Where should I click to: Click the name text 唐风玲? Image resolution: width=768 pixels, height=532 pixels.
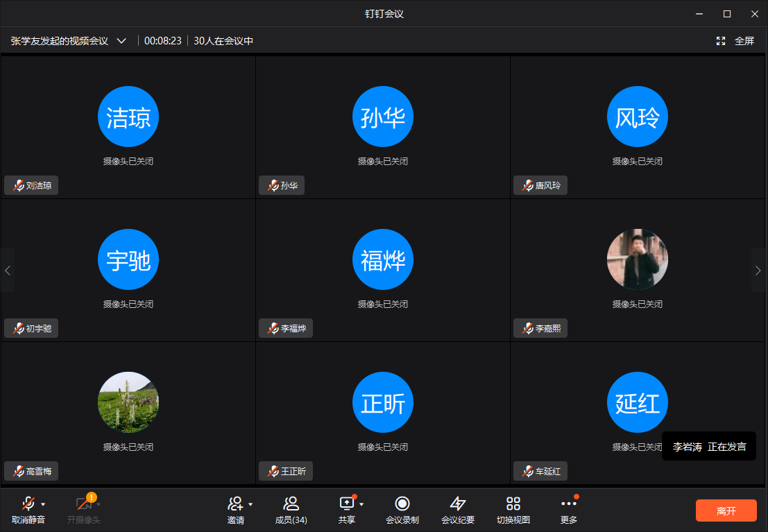click(x=547, y=186)
